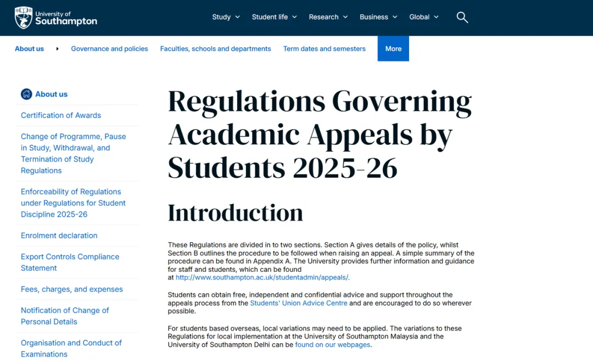Open Enforceability of Regulations sidebar link
This screenshot has width=593, height=364.
pyautogui.click(x=73, y=203)
